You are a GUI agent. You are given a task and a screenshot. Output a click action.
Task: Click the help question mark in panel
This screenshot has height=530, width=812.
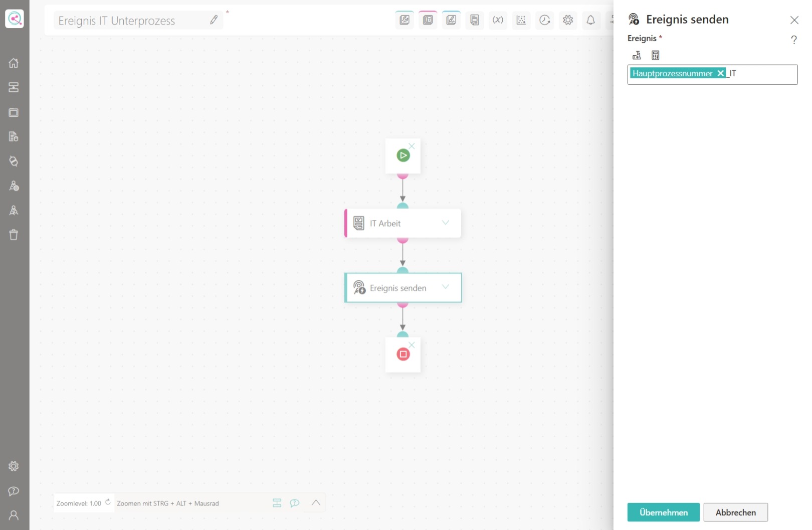click(794, 40)
